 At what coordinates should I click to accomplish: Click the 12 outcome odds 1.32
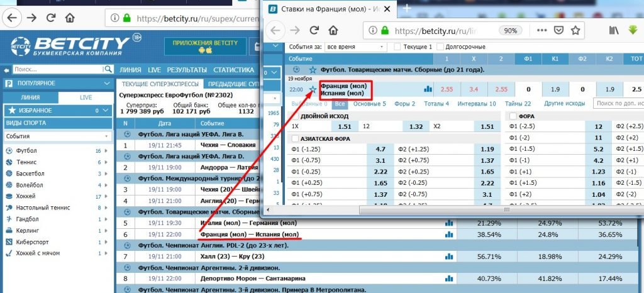416,126
